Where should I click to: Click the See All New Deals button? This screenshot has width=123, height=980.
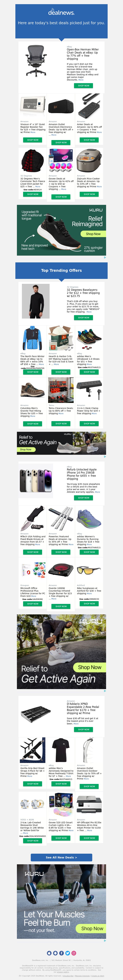(61, 858)
